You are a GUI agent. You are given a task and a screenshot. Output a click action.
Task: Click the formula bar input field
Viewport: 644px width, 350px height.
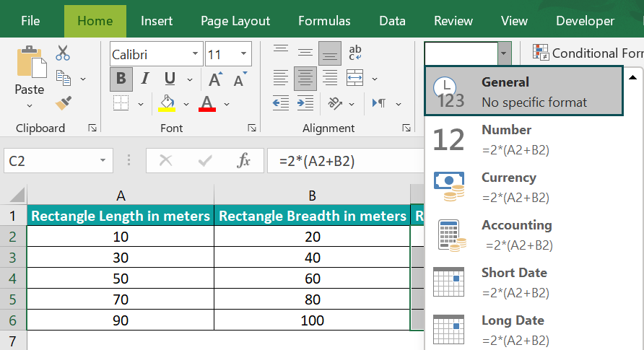pyautogui.click(x=346, y=160)
